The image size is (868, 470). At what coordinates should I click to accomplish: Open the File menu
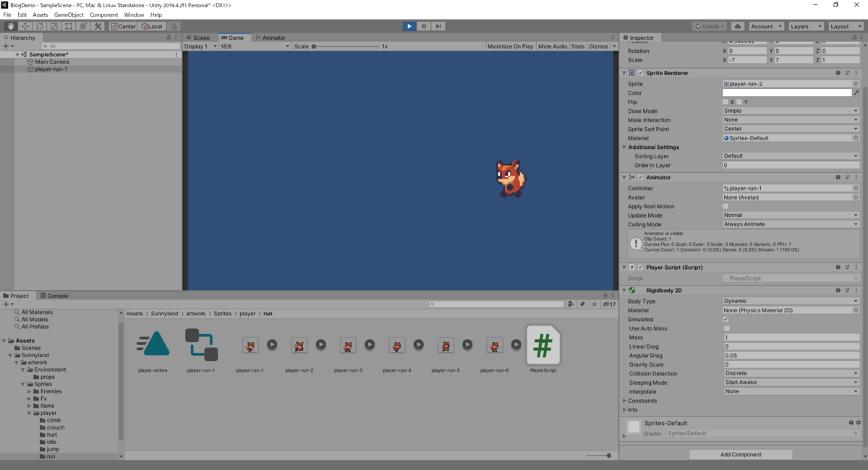coord(7,14)
